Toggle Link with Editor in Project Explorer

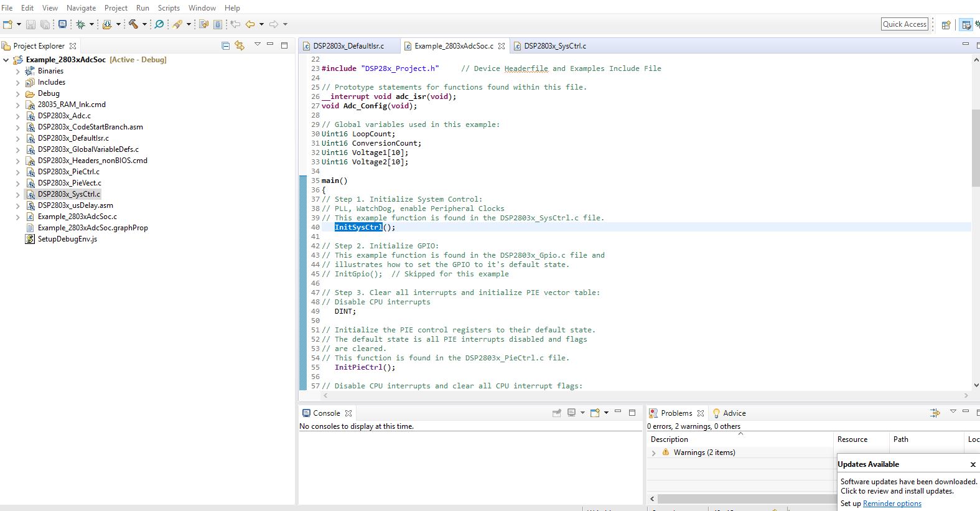240,45
